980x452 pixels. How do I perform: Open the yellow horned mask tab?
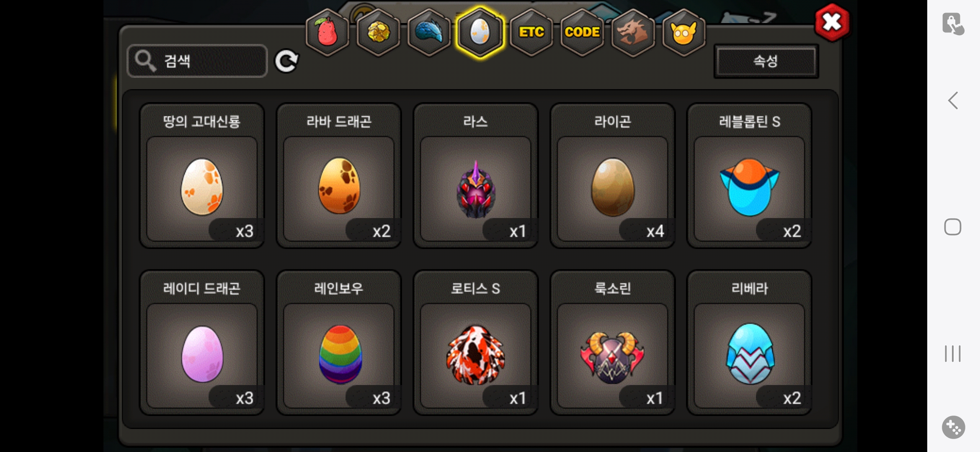point(684,32)
